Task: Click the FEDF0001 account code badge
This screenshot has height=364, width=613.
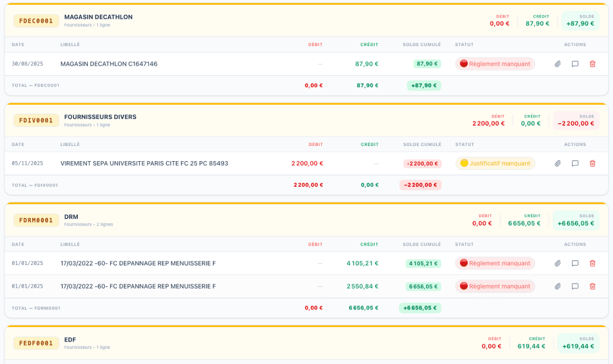Action: [x=36, y=343]
